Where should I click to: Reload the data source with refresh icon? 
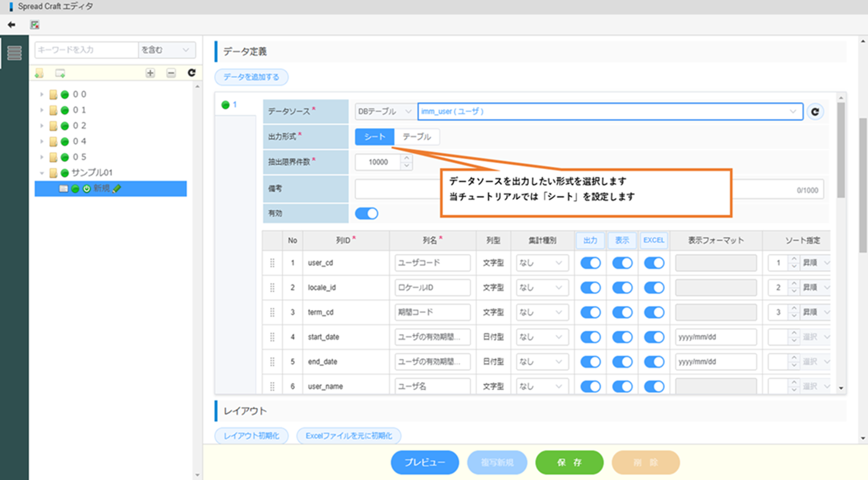point(815,112)
